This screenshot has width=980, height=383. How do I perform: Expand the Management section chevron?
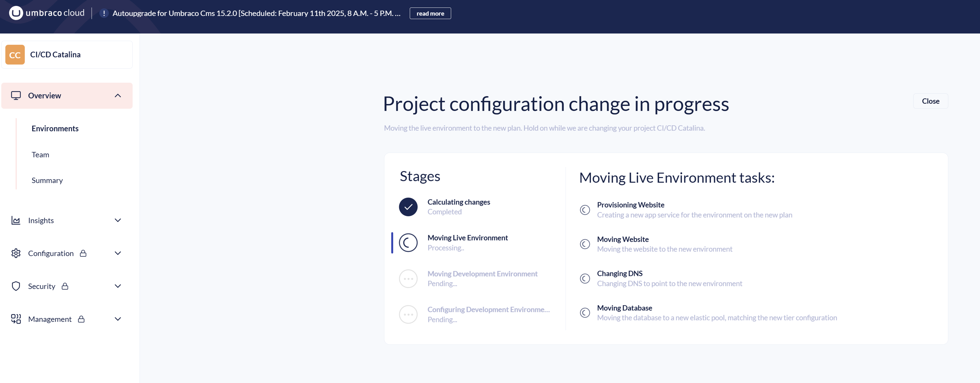pos(118,319)
